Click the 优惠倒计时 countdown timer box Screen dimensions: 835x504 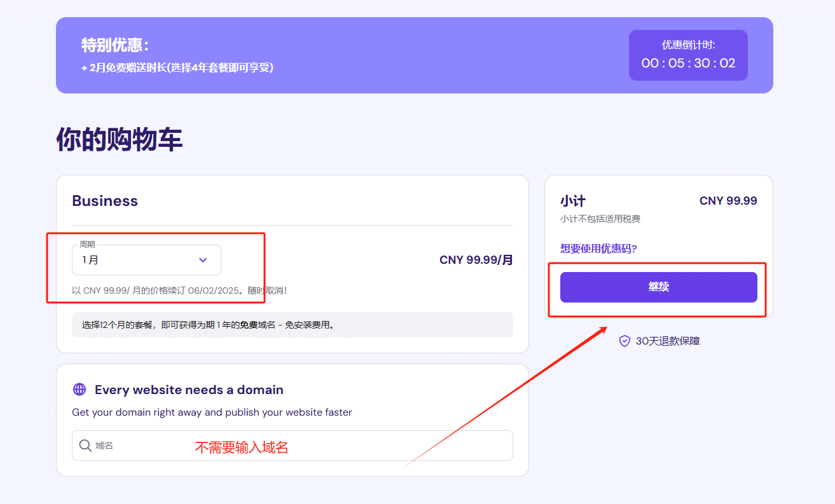[688, 55]
